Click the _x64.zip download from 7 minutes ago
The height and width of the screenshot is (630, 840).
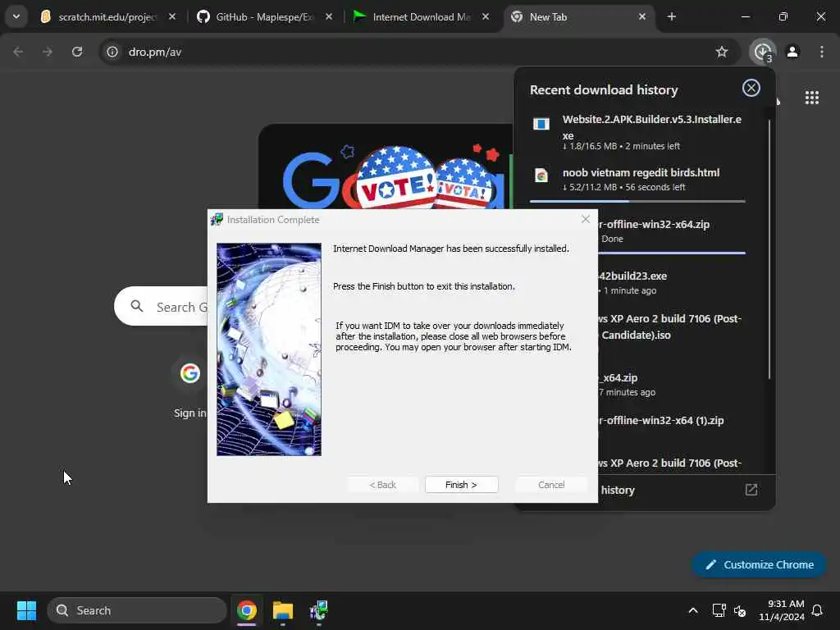pyautogui.click(x=673, y=384)
